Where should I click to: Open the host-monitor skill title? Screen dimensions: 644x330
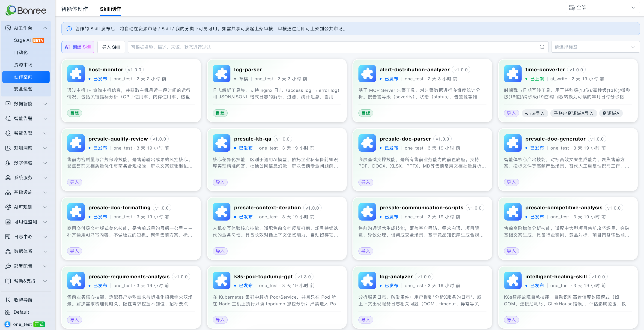point(106,69)
